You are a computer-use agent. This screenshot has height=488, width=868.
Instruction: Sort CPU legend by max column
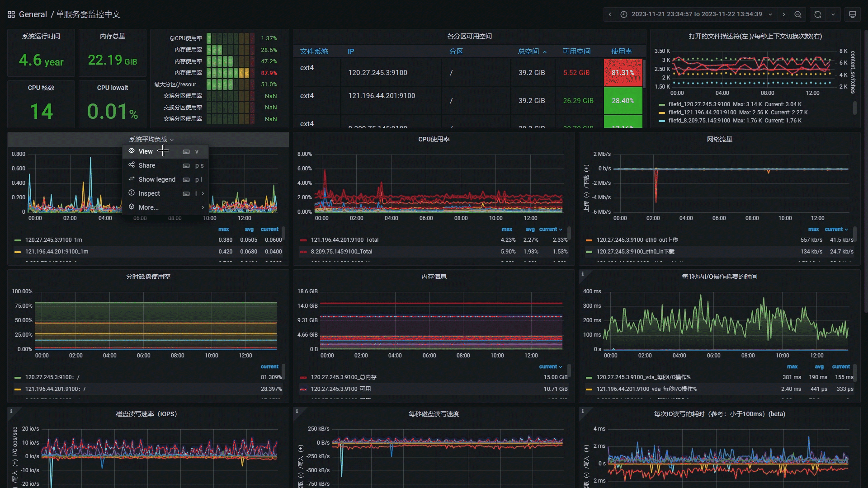507,230
